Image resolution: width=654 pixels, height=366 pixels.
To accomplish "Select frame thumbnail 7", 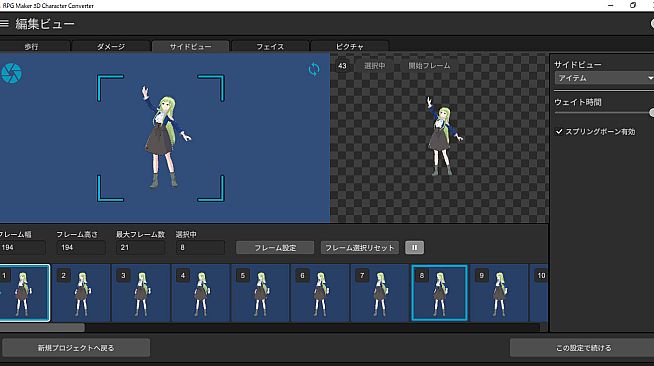I will click(x=380, y=293).
